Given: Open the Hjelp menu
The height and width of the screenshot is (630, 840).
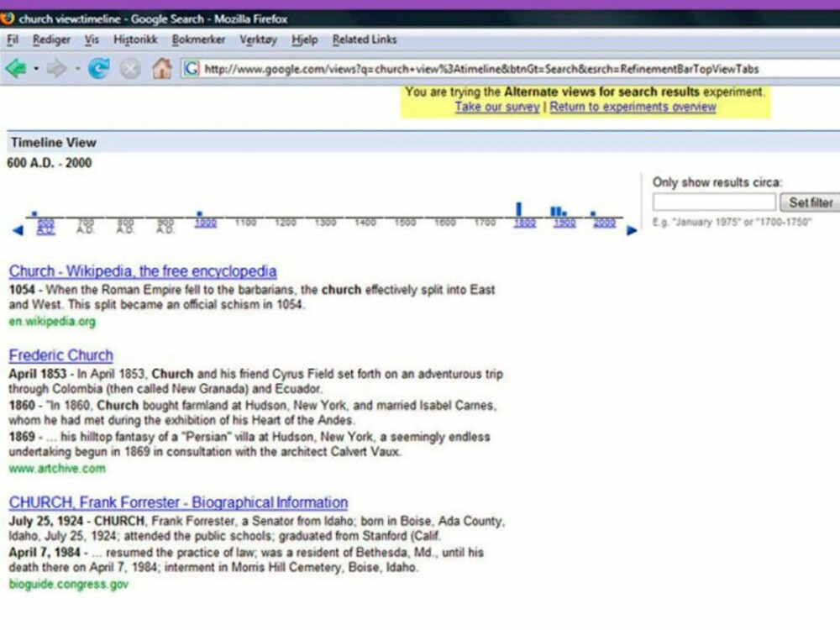Looking at the screenshot, I should [305, 39].
